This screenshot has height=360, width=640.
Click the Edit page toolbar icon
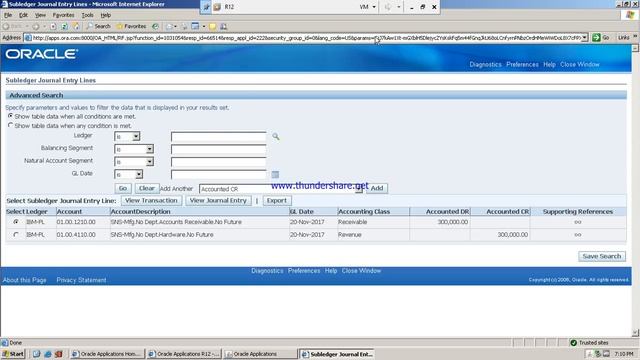point(196,26)
